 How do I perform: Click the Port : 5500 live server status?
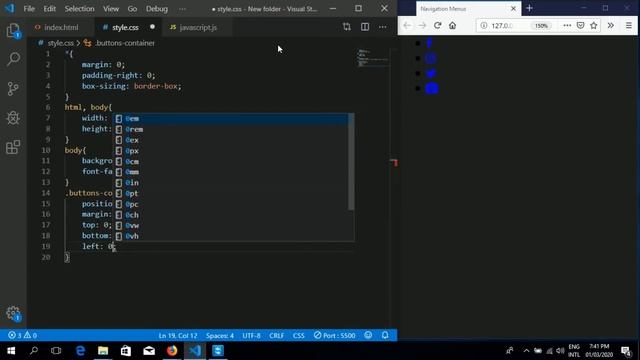[x=335, y=336]
